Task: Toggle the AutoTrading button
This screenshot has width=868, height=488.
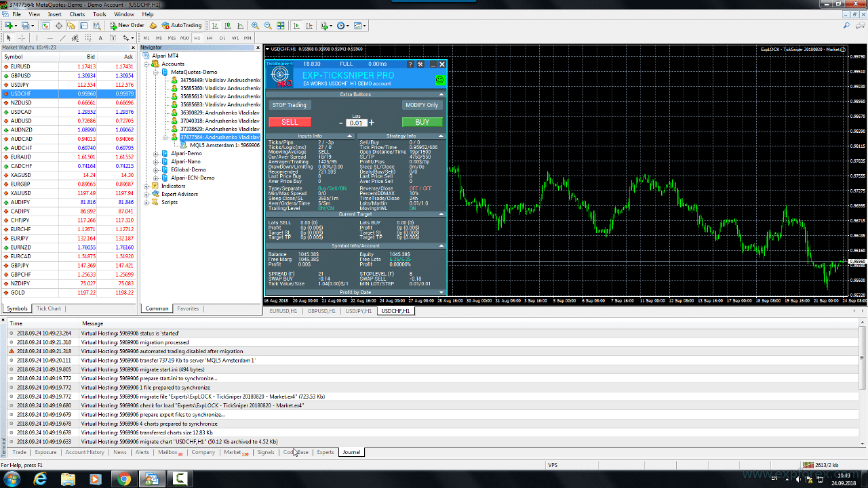Action: 182,25
